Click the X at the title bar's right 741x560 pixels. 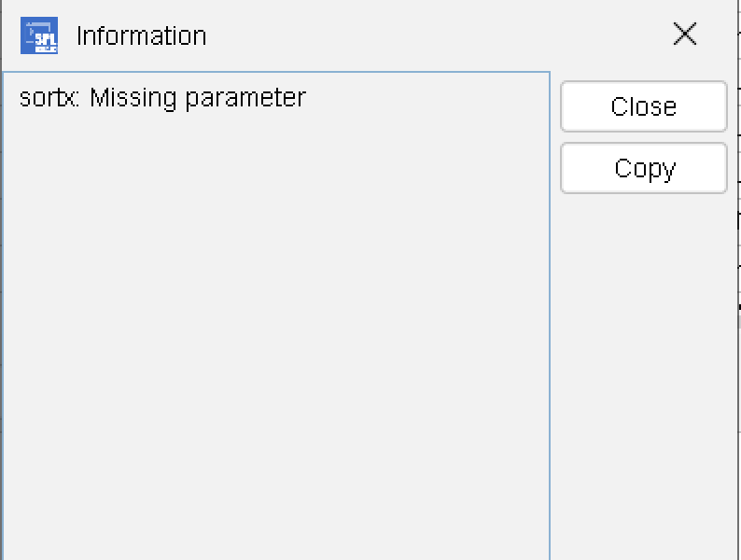click(x=685, y=35)
